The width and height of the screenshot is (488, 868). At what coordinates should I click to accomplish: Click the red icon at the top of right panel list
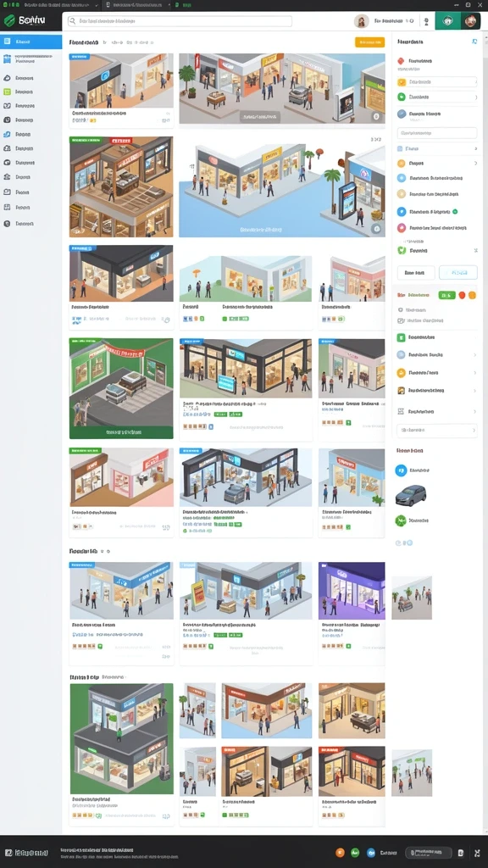[x=401, y=61]
